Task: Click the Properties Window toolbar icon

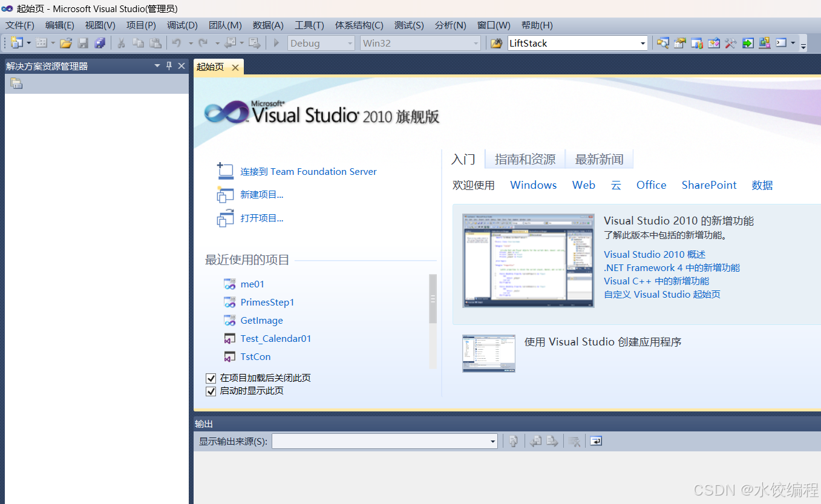Action: click(680, 43)
